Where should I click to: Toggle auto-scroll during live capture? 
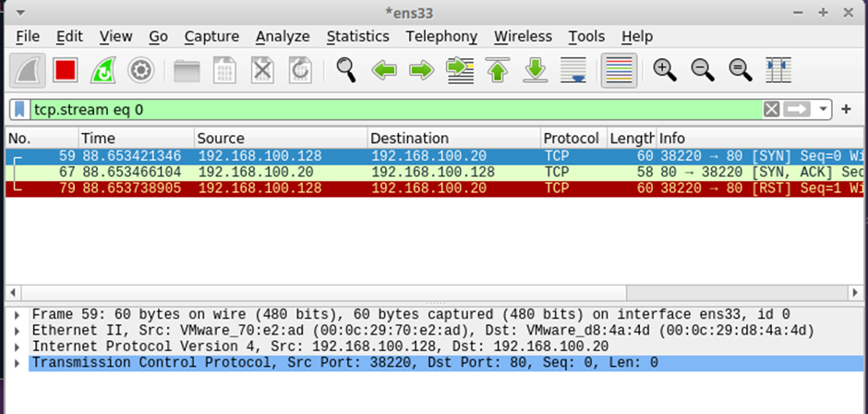(x=573, y=70)
